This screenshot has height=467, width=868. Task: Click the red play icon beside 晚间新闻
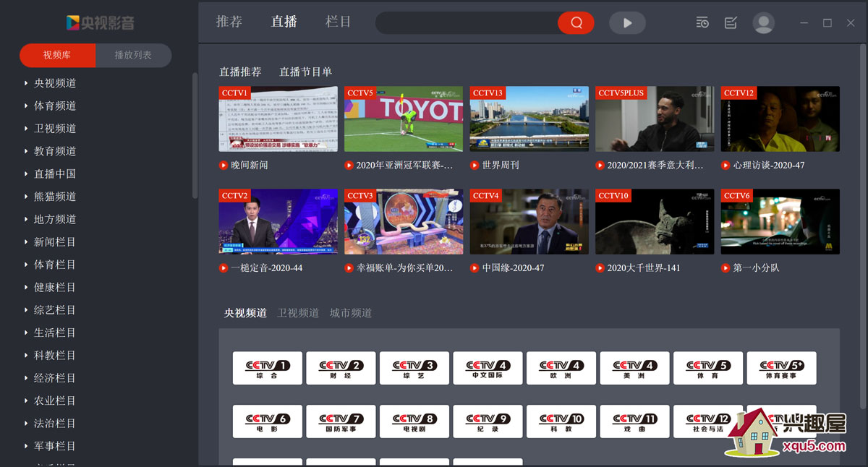[224, 165]
